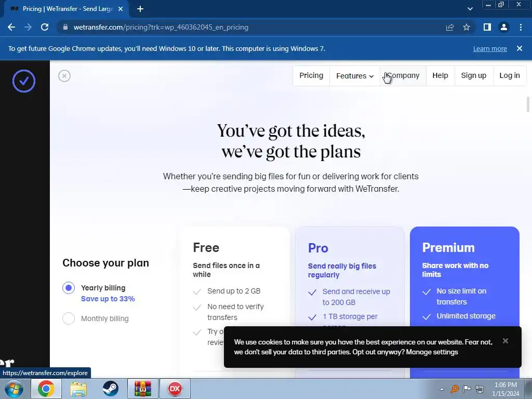The image size is (532, 399).
Task: Click the Free plan heading
Action: point(206,248)
